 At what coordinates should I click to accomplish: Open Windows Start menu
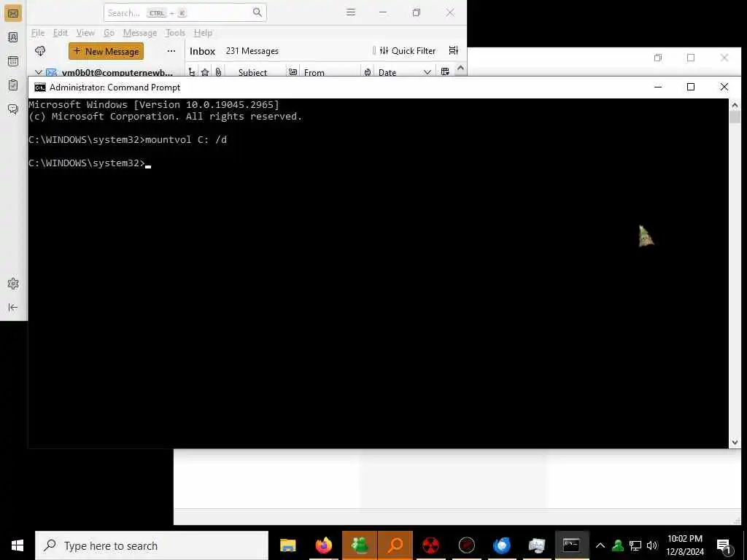click(18, 545)
